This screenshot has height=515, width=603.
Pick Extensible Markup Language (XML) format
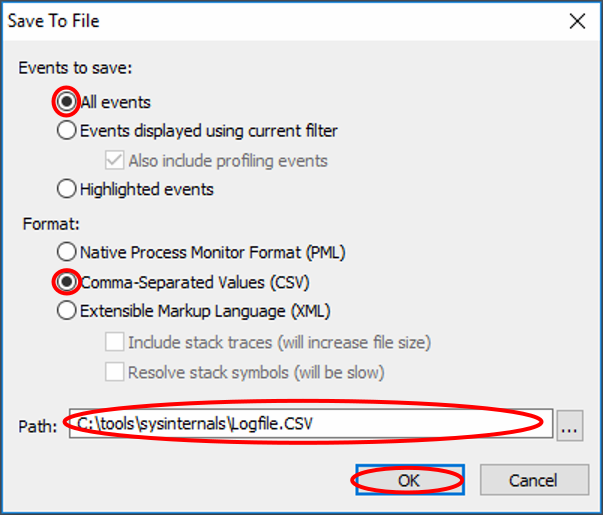(x=67, y=310)
